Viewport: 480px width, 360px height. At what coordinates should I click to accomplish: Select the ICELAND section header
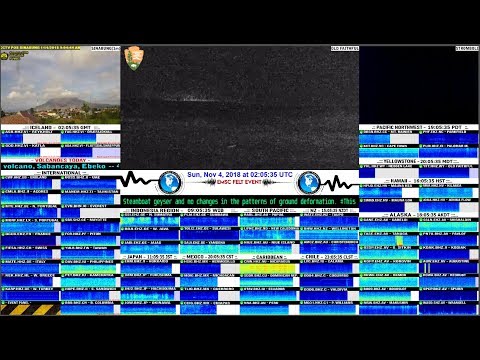(60, 127)
